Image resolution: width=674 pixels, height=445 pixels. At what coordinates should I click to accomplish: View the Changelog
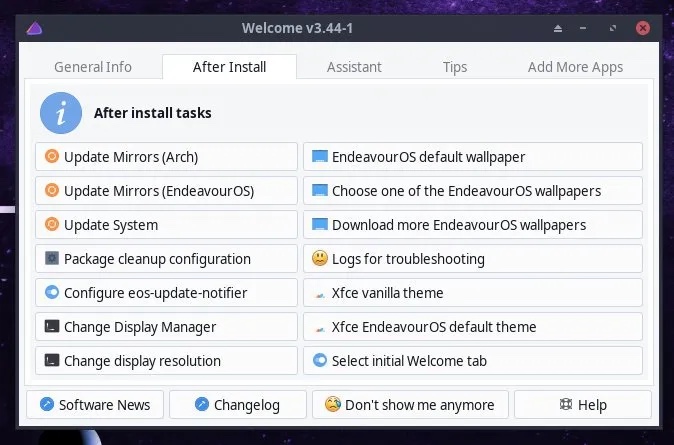tap(236, 405)
